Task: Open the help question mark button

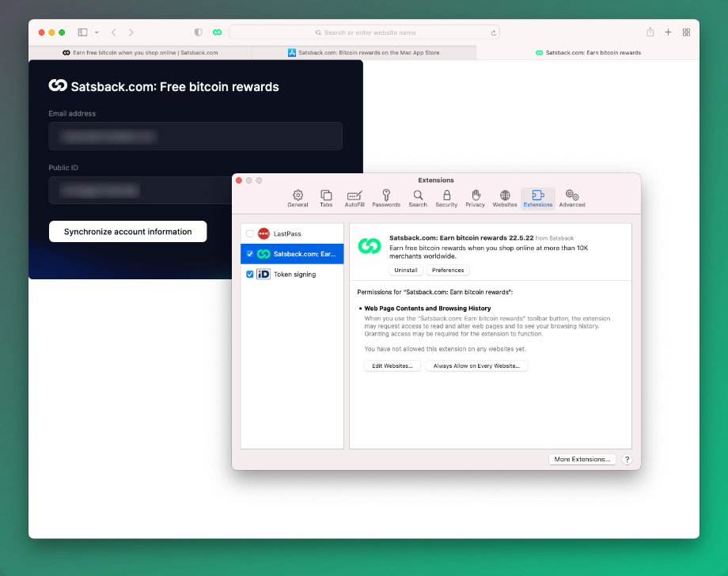Action: 627,460
